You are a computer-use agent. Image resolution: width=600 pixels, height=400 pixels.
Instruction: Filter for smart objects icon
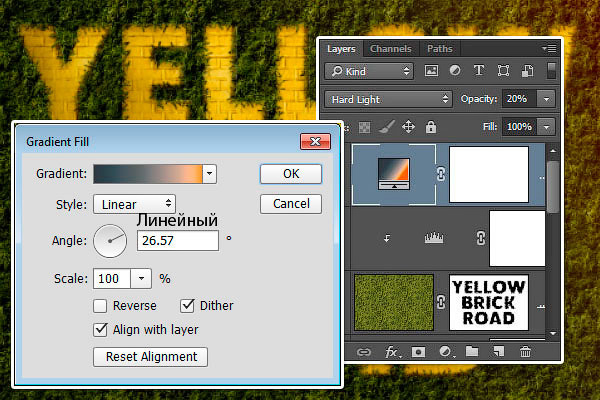[528, 71]
